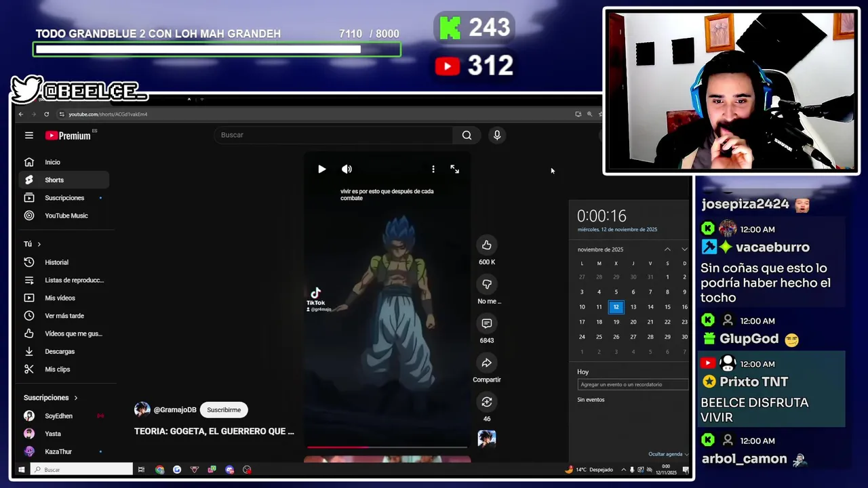Screen dimensions: 868x488
Task: Go to Inicio in sidebar
Action: tap(64, 162)
